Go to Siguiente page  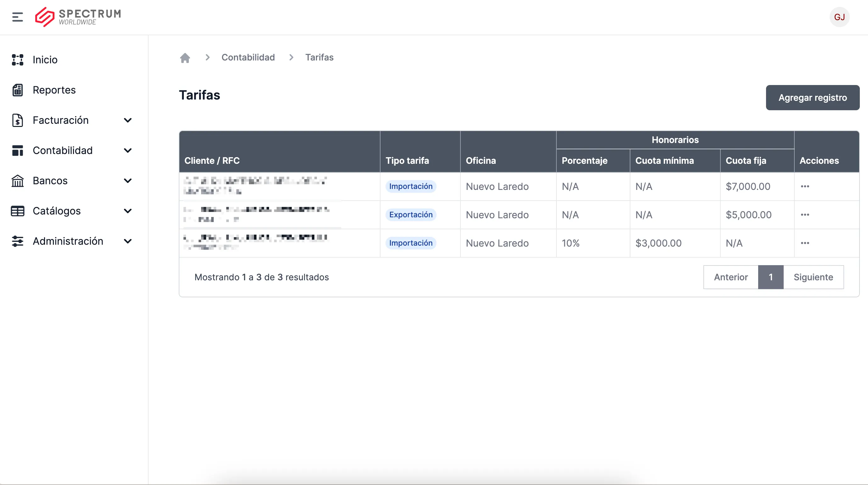(x=813, y=277)
